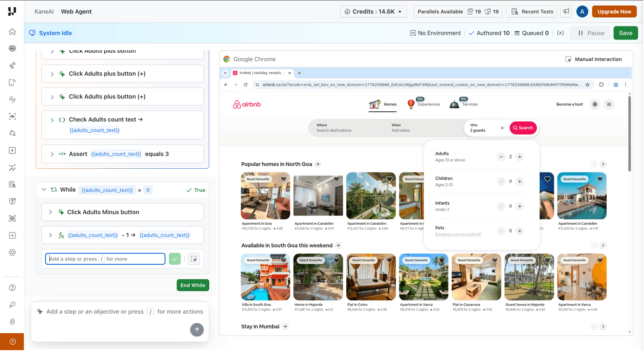644x351 pixels.
Task: Select the Airbnb Services tab
Action: (464, 104)
